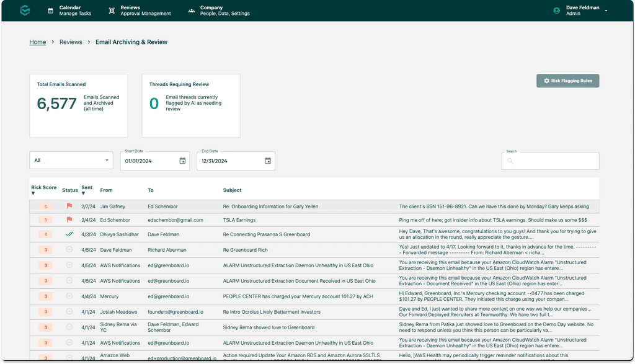Click the Home breadcrumb link
Screen dimensions: 635x364
37,42
